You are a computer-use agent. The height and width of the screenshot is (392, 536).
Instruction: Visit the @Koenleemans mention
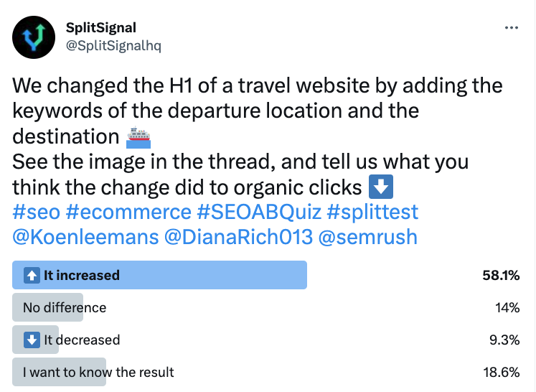point(85,237)
